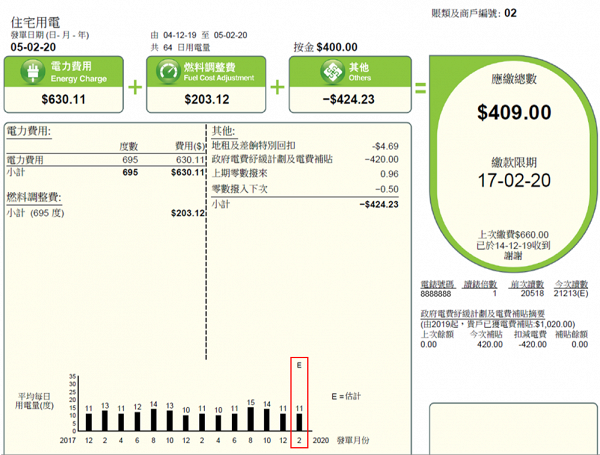Click the payment due date 17-02-20
The image size is (600, 455).
click(514, 180)
